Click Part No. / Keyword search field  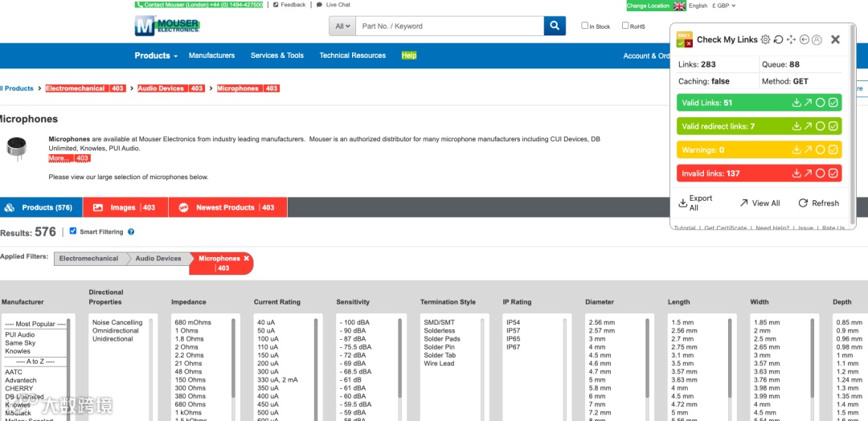tap(449, 26)
